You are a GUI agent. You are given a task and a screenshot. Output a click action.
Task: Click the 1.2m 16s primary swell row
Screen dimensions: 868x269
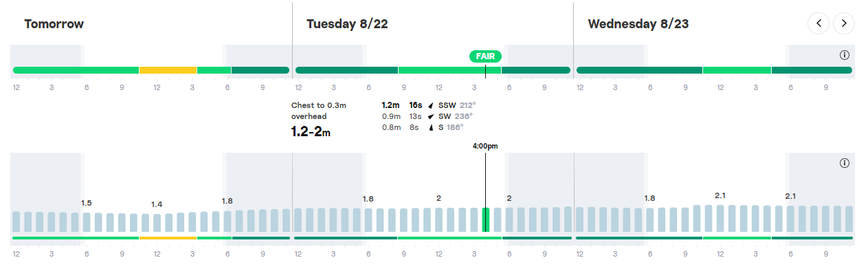[x=429, y=105]
